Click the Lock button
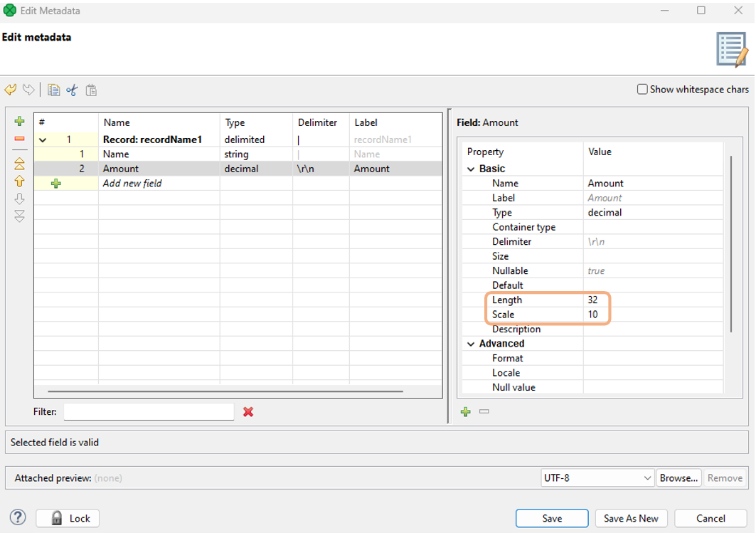Image resolution: width=756 pixels, height=533 pixels. 68,518
